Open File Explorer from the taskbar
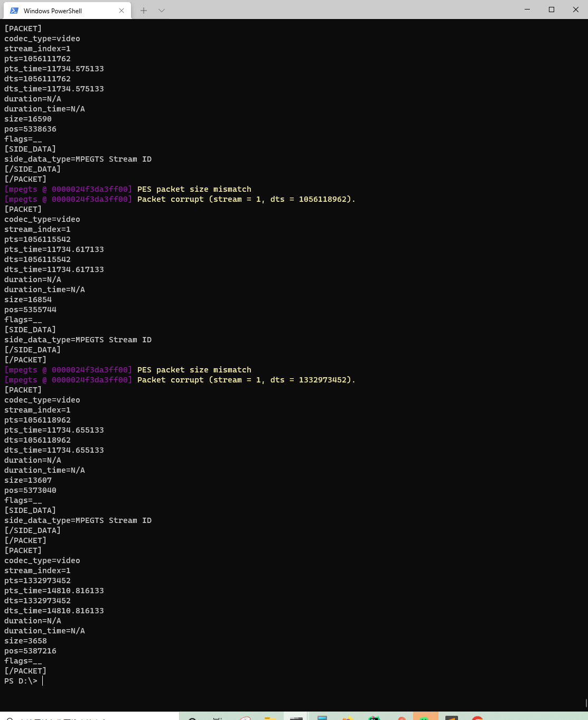This screenshot has width=588, height=720. coord(270,718)
